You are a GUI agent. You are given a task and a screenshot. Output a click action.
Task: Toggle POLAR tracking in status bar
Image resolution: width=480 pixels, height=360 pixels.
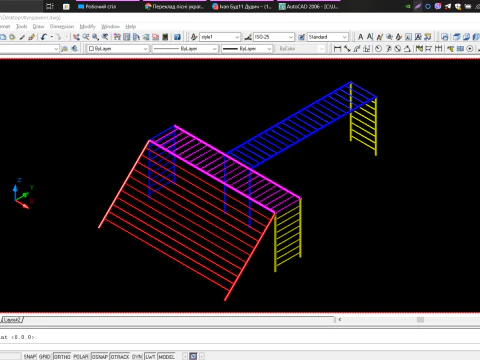click(81, 356)
